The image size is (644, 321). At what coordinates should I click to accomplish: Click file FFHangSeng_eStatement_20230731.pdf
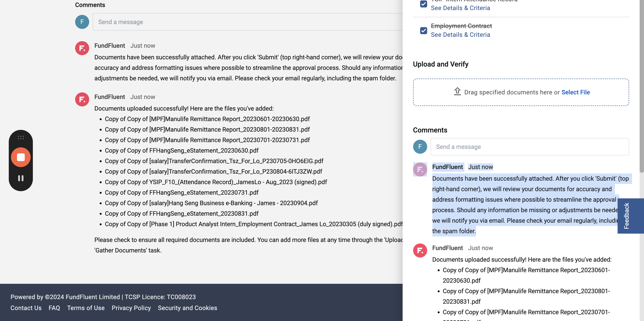182,192
